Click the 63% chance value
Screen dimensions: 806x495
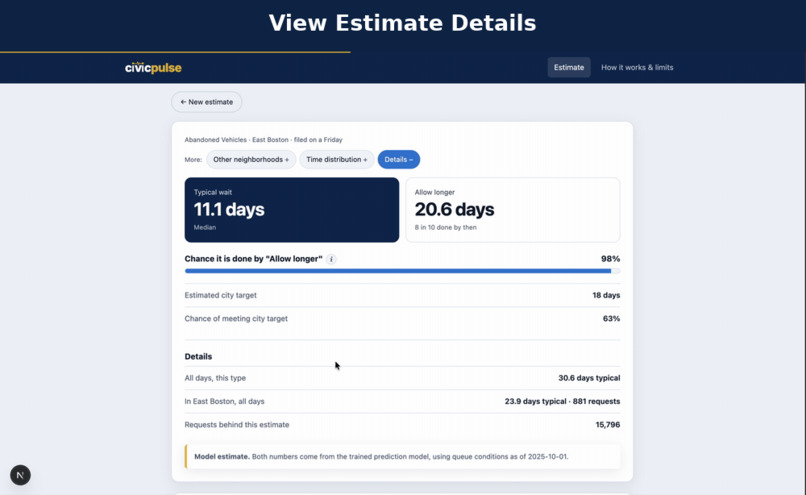coord(611,319)
